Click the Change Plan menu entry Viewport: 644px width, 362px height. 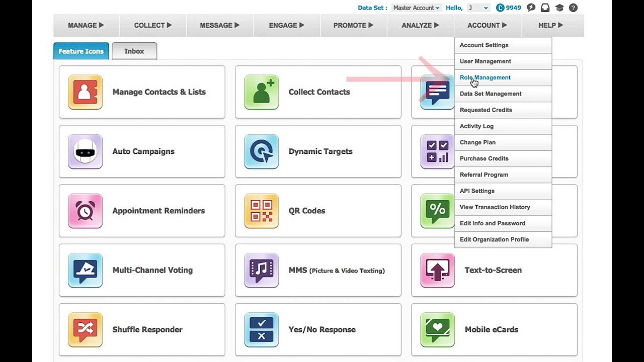pyautogui.click(x=503, y=142)
